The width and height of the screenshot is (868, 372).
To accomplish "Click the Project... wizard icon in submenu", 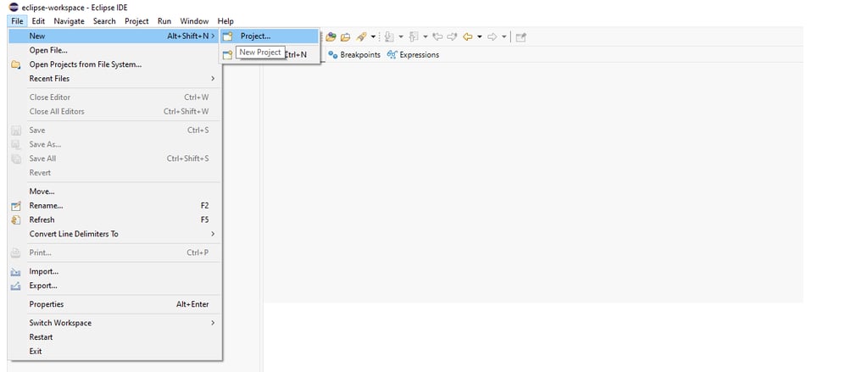I will tap(227, 36).
